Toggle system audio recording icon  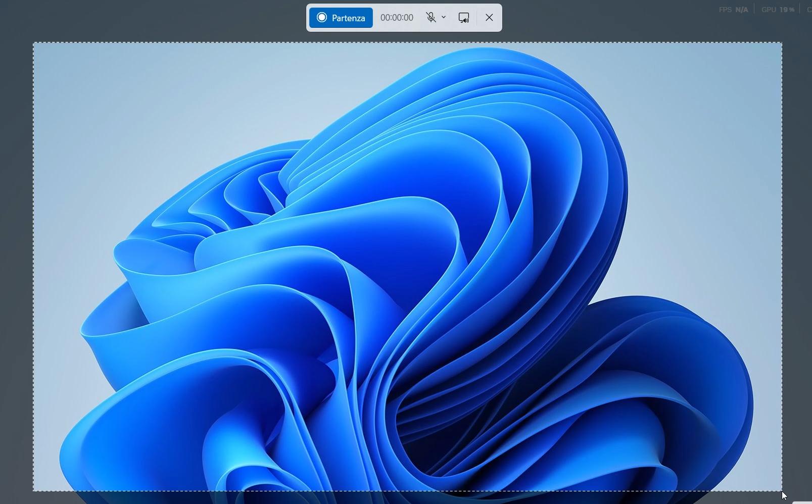coord(463,18)
